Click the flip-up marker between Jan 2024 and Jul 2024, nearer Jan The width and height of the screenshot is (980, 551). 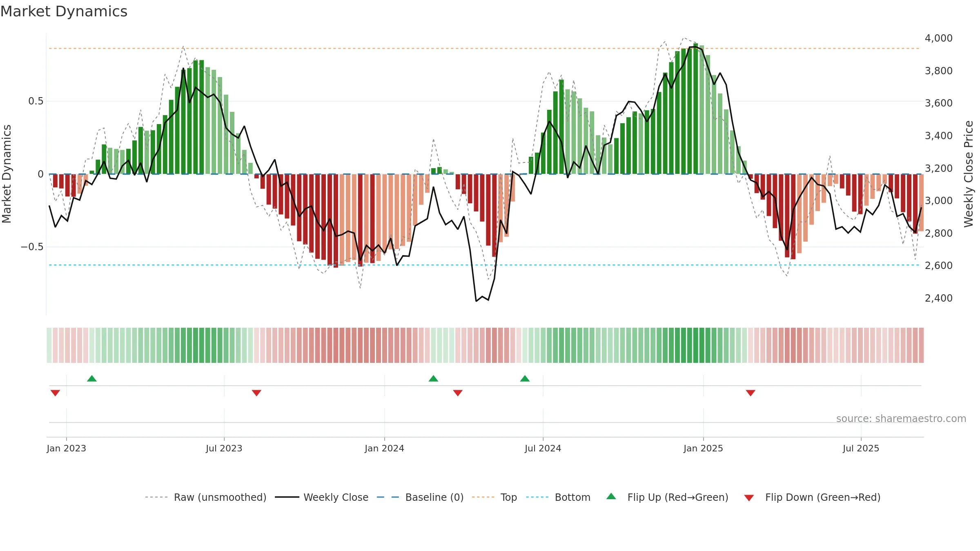pyautogui.click(x=433, y=378)
